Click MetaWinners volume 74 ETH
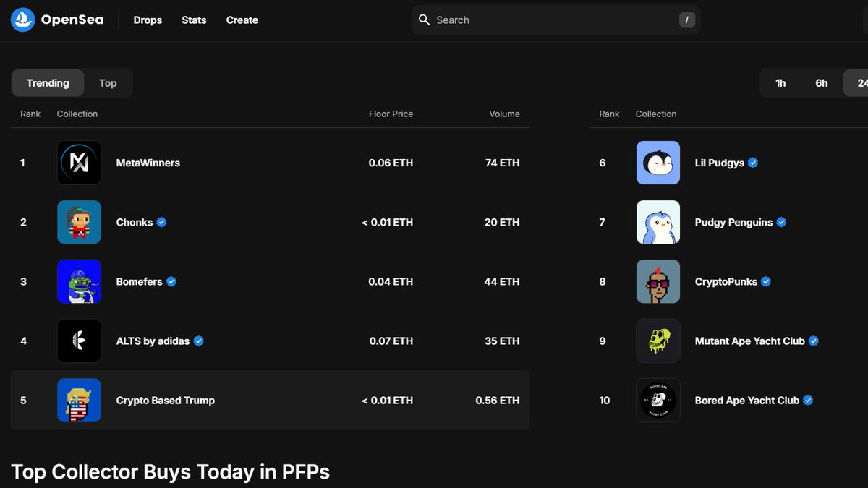The height and width of the screenshot is (488, 868). pyautogui.click(x=503, y=163)
